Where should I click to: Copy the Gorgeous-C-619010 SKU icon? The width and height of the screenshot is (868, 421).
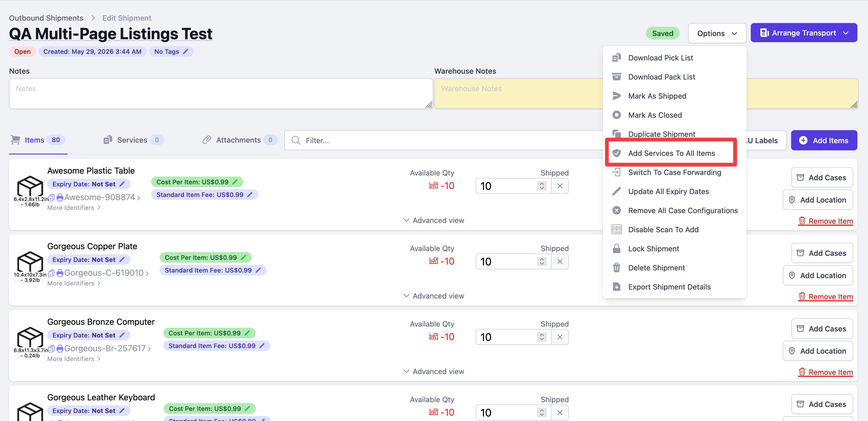[51, 273]
